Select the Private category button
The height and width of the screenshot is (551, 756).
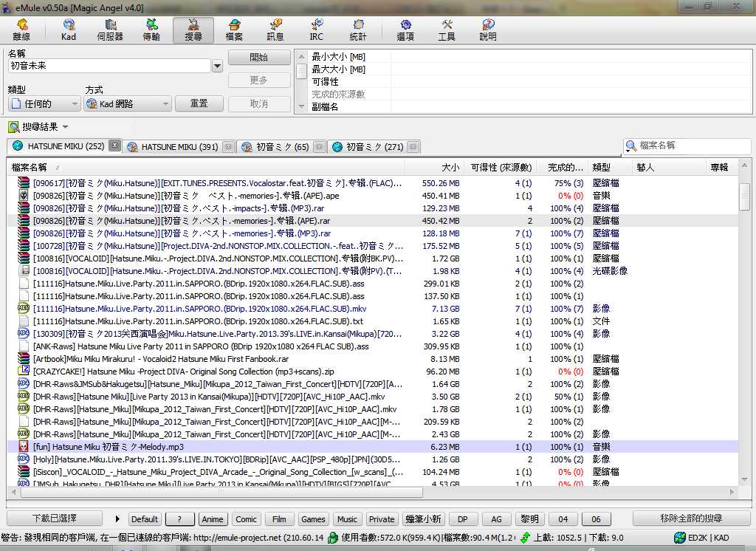[382, 519]
